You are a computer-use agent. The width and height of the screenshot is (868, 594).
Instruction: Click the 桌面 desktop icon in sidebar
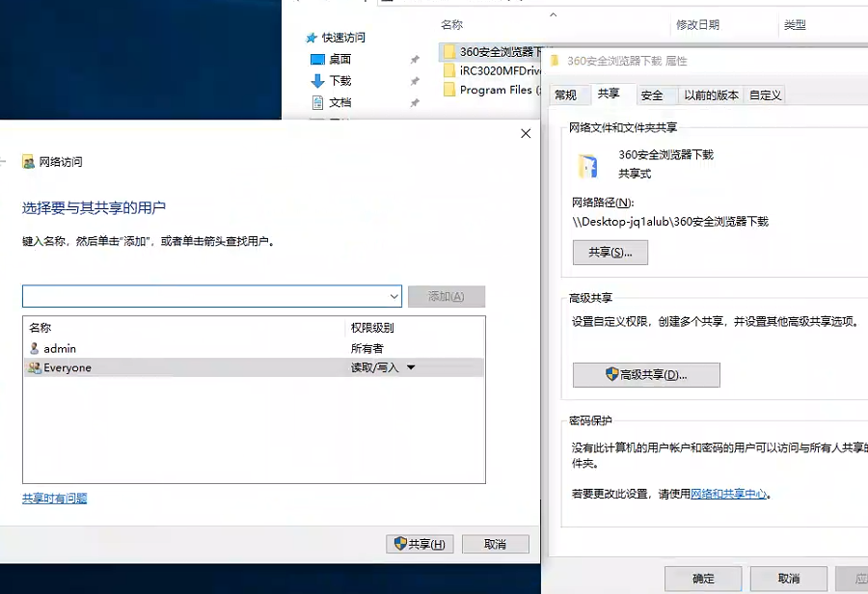(x=317, y=59)
